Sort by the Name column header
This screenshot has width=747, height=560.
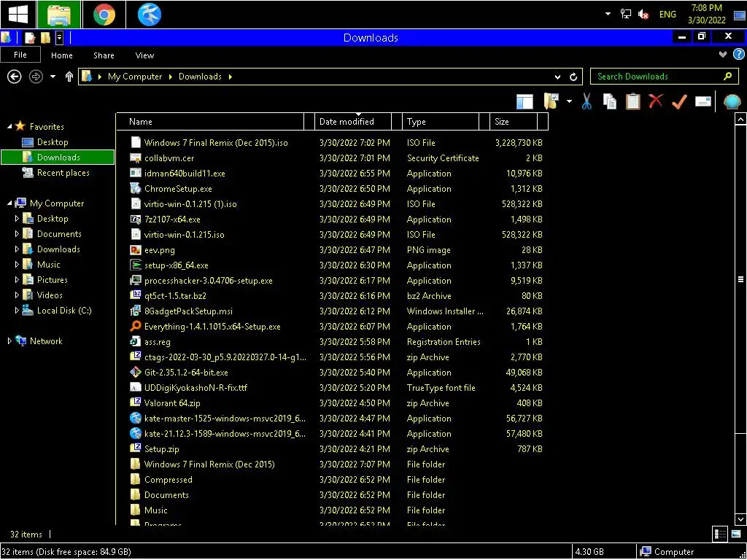(210, 122)
